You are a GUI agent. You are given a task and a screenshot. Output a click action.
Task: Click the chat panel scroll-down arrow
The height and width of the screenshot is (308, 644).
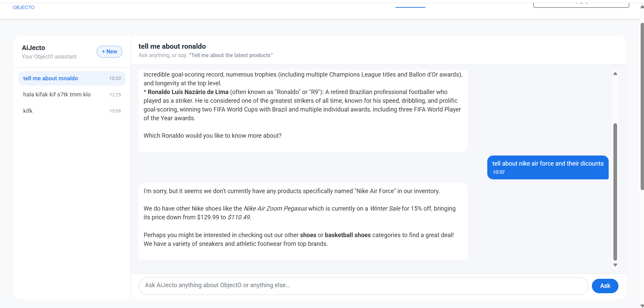click(x=615, y=265)
